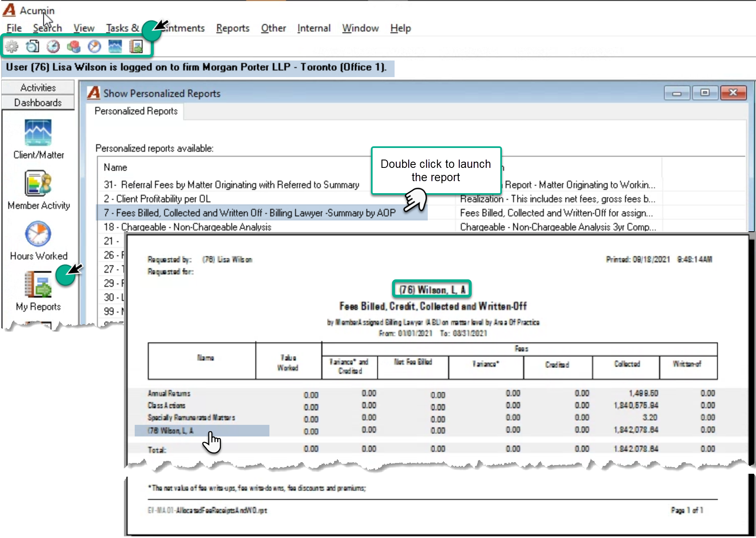This screenshot has width=756, height=538.
Task: Open the Internal menu
Action: point(314,28)
